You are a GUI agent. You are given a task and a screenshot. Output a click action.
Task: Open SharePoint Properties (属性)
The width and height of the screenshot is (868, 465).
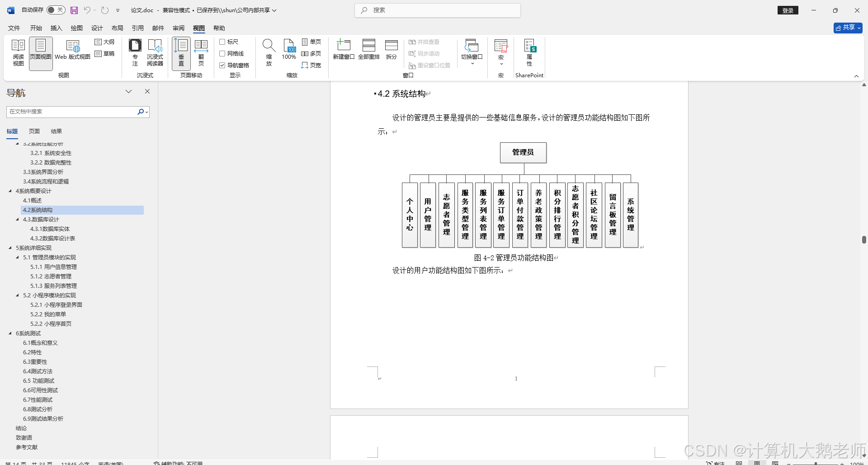[x=529, y=53]
